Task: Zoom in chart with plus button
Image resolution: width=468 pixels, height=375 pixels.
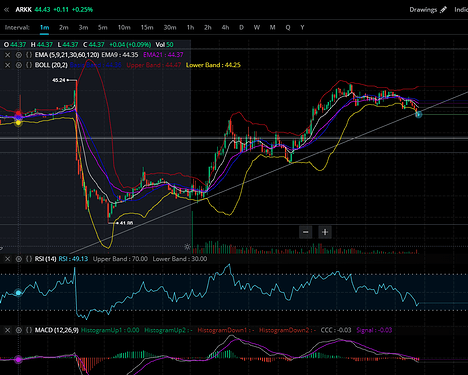Action: [x=325, y=232]
